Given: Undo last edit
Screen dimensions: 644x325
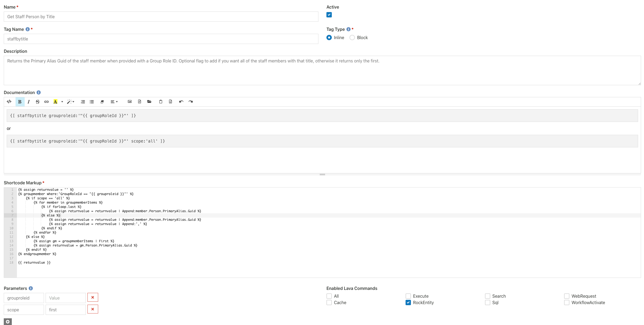Looking at the screenshot, I should pos(181,102).
